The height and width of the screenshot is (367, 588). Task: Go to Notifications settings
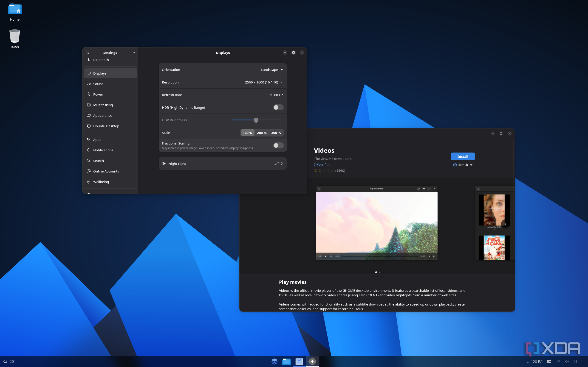point(103,150)
